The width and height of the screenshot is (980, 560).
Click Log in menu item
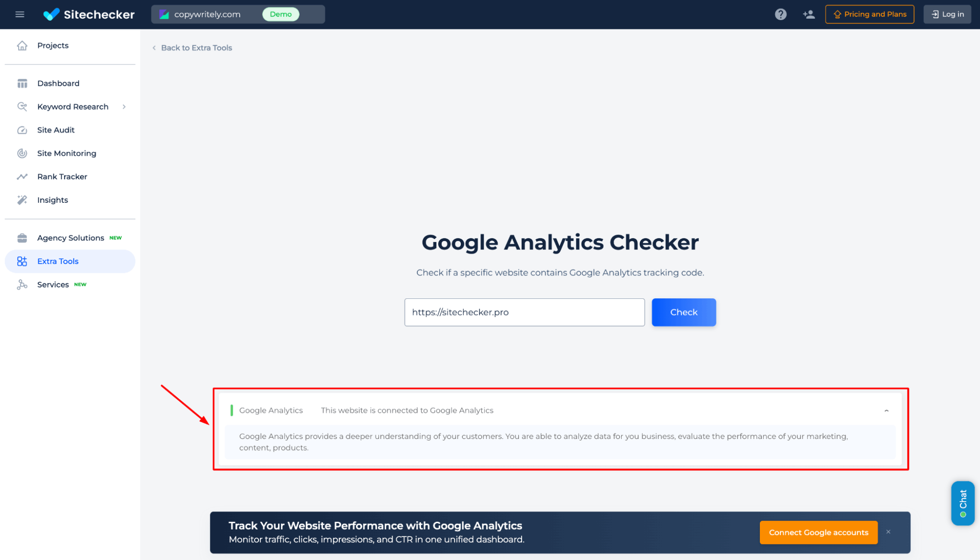pyautogui.click(x=949, y=14)
